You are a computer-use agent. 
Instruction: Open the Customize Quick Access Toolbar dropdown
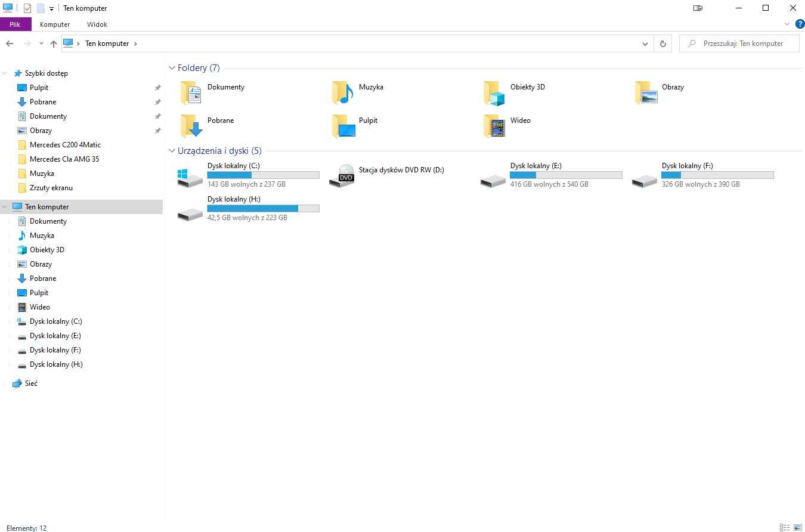51,9
